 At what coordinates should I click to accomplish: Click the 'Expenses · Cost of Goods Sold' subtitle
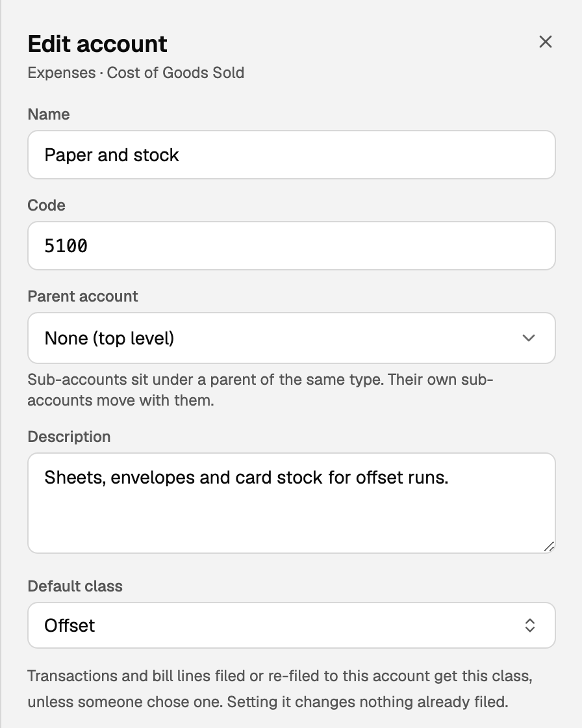point(136,73)
